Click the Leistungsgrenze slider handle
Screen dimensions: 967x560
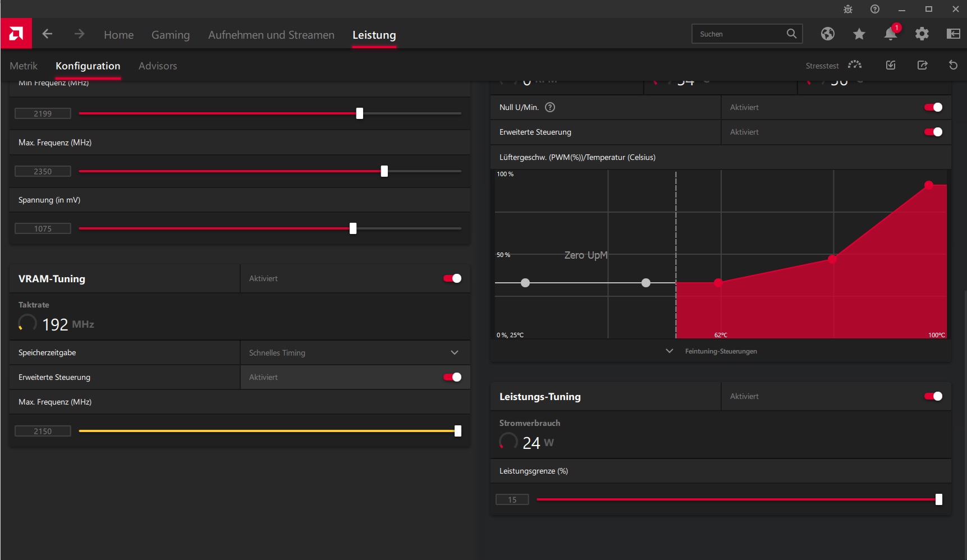point(939,499)
